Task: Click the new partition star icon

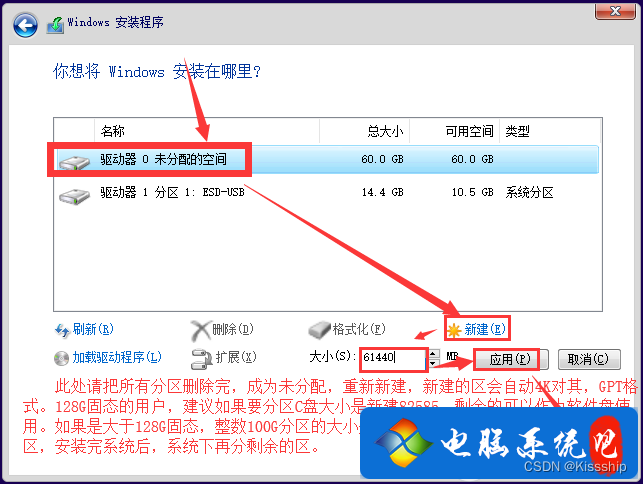Action: click(454, 330)
